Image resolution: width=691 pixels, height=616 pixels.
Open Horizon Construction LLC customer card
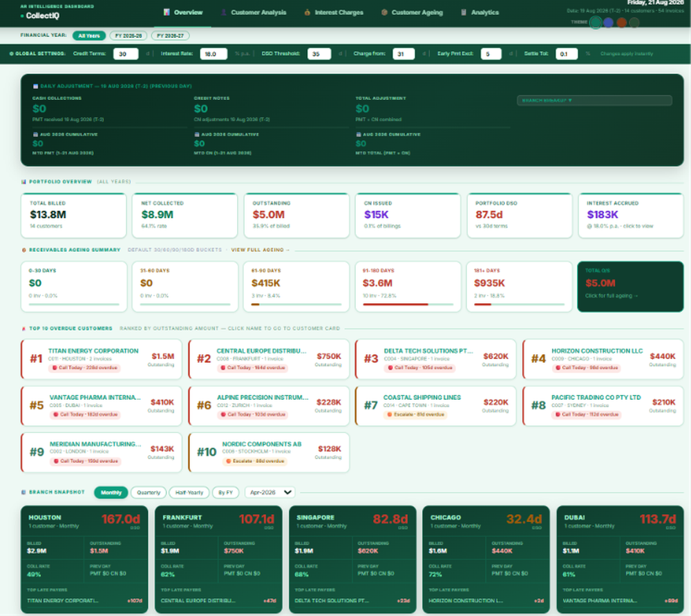[603, 359]
